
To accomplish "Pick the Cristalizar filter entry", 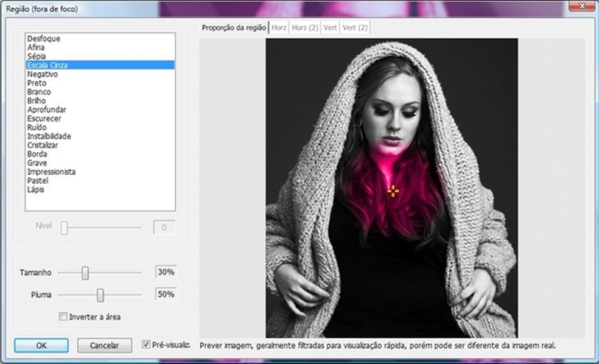I will pyautogui.click(x=43, y=145).
